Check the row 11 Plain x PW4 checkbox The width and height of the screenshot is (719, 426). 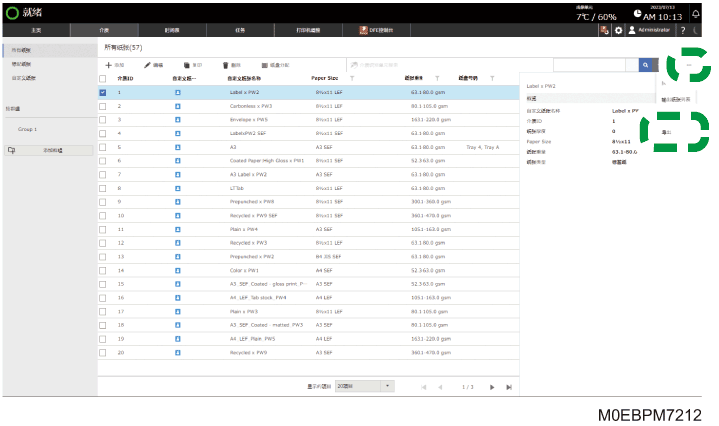pyautogui.click(x=103, y=229)
